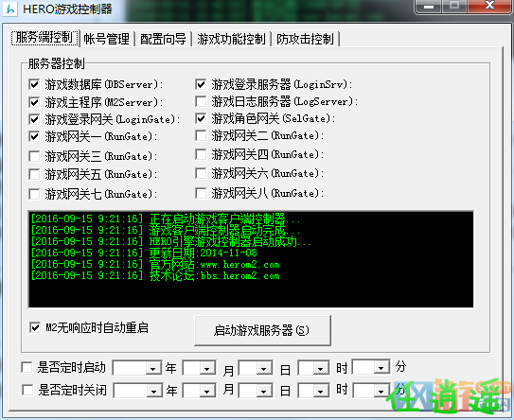Tick 游戏网关六 (RunGate) checkbox
Image resolution: width=514 pixels, height=420 pixels.
201,174
